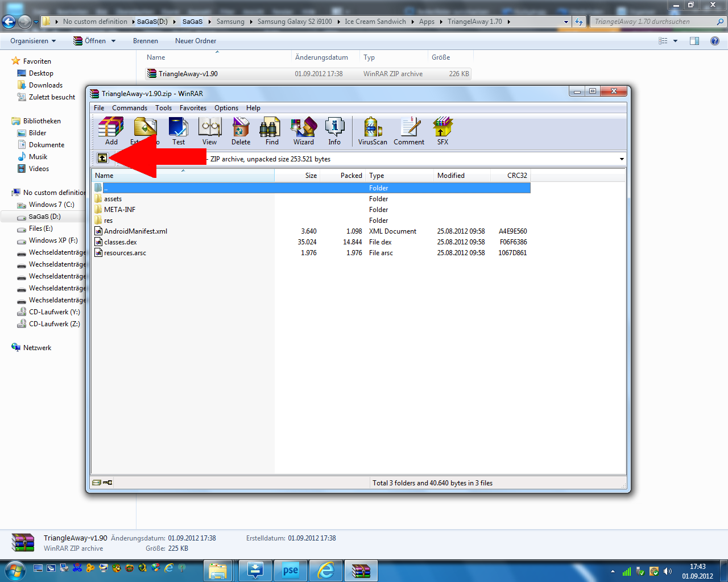Select CD-Laufwerk (Y:) in sidebar
Image resolution: width=728 pixels, height=582 pixels.
[x=48, y=312]
